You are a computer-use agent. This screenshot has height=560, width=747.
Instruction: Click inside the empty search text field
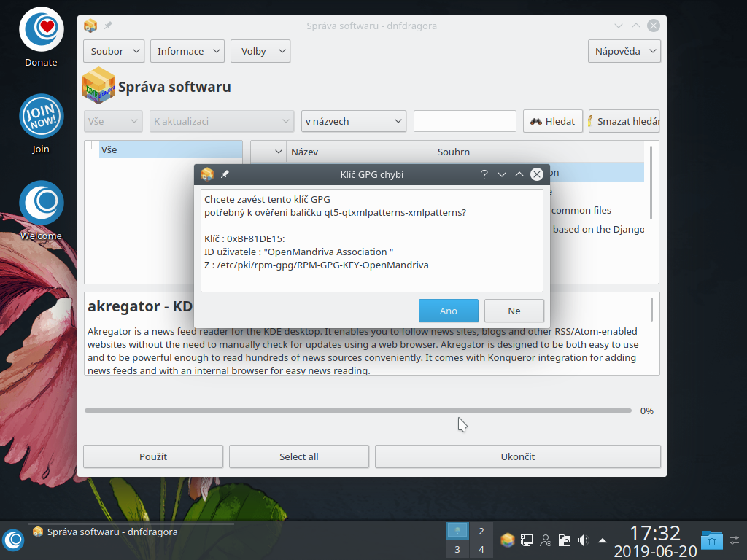tap(465, 121)
